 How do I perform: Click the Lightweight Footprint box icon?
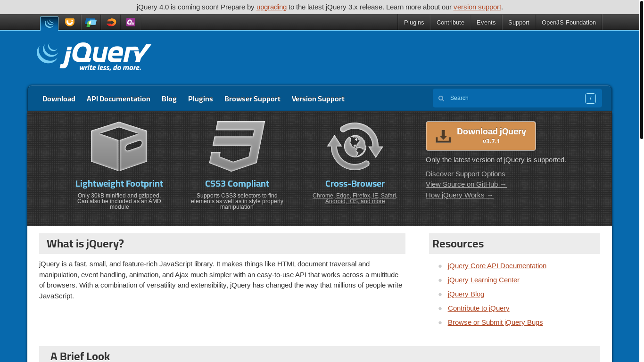pos(119,146)
